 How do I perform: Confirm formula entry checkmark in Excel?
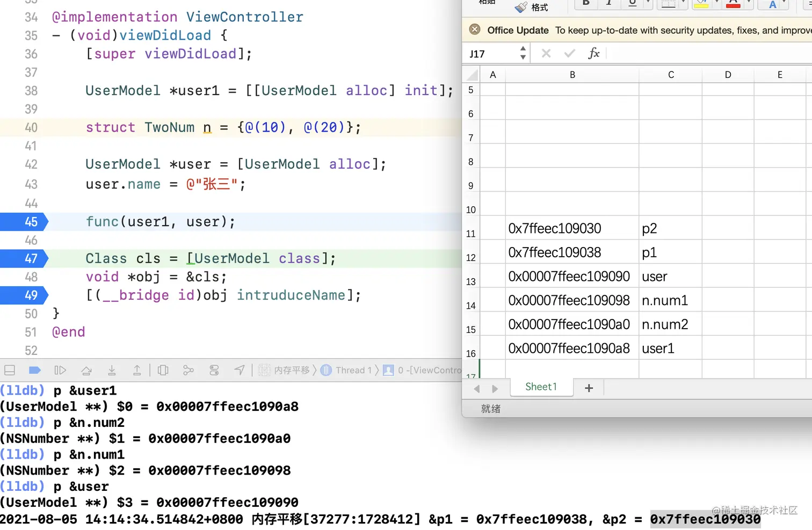(570, 53)
